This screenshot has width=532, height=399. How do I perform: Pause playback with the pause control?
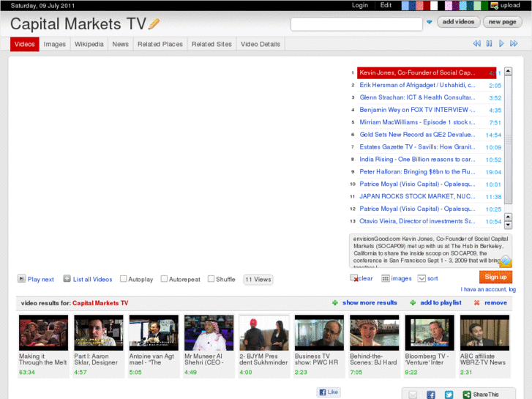click(x=489, y=43)
